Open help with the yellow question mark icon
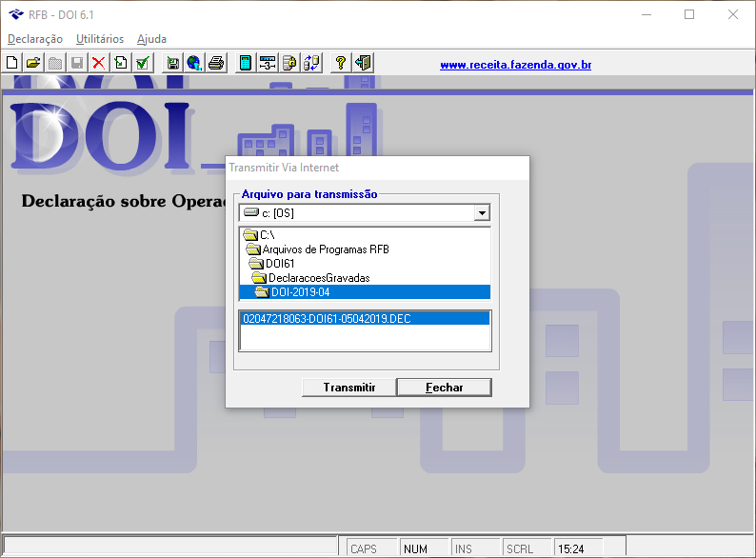The height and width of the screenshot is (558, 756). tap(341, 63)
